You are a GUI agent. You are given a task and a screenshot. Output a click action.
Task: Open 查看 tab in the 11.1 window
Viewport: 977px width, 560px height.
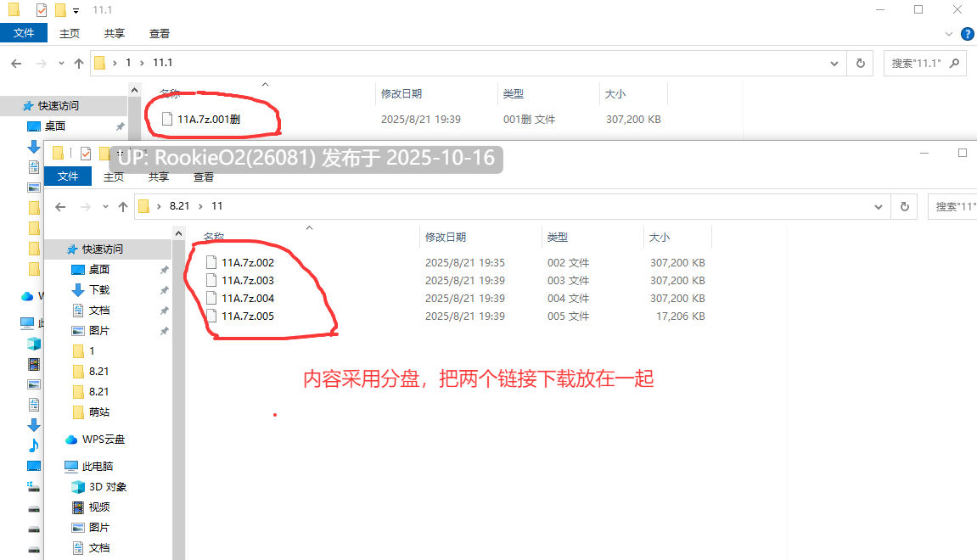pos(159,34)
